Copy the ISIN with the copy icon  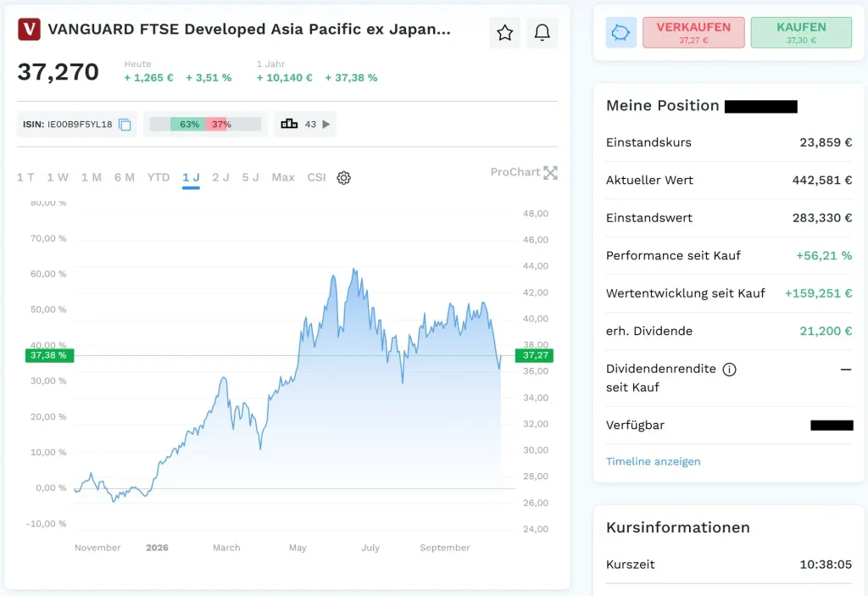tap(125, 125)
